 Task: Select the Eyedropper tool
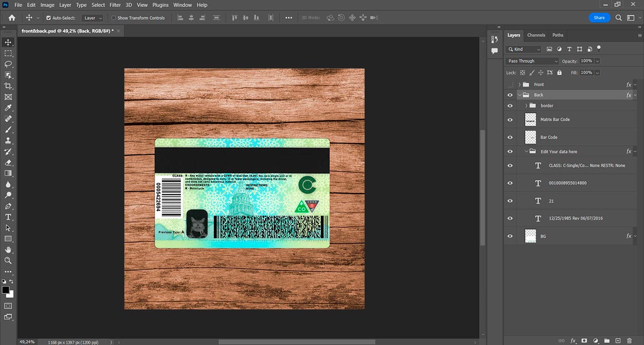(x=8, y=108)
